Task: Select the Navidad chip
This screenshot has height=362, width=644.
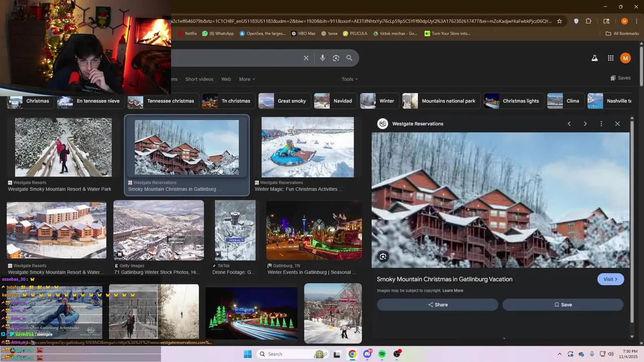Action: coord(335,101)
